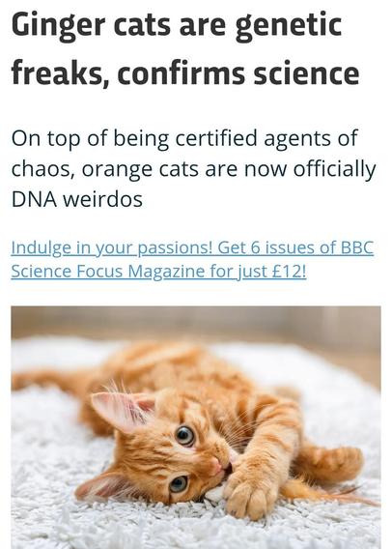Click the word "Ginger" in the headline
392x549 pixels.
58,25
